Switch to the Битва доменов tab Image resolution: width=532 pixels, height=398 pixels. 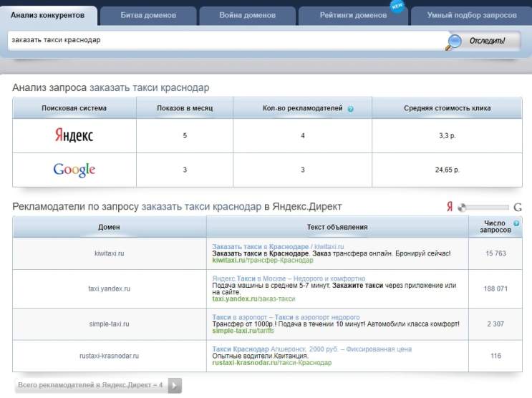click(x=148, y=15)
